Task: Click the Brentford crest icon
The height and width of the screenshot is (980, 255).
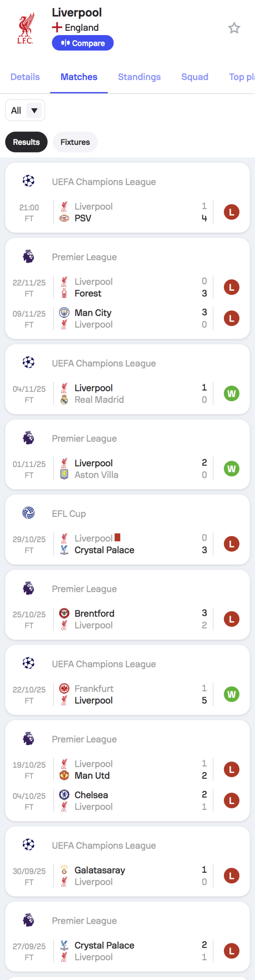Action: pyautogui.click(x=64, y=613)
